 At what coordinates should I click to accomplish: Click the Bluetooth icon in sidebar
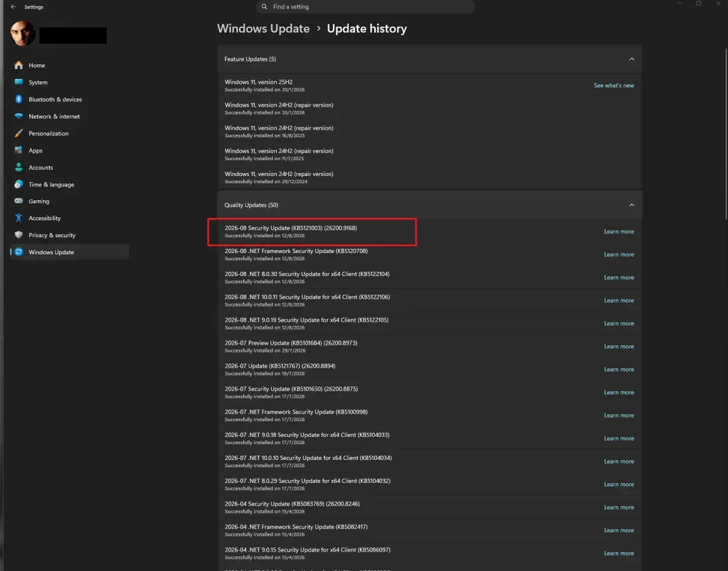[19, 99]
